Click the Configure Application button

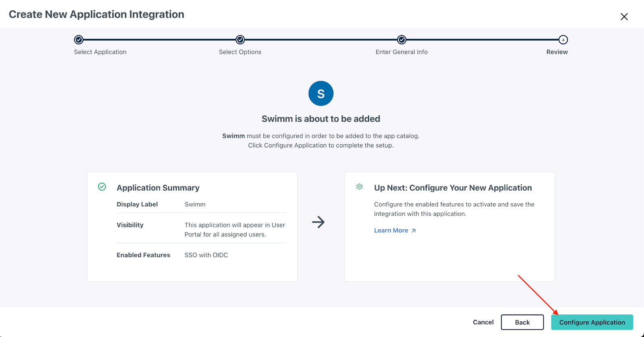pos(592,322)
